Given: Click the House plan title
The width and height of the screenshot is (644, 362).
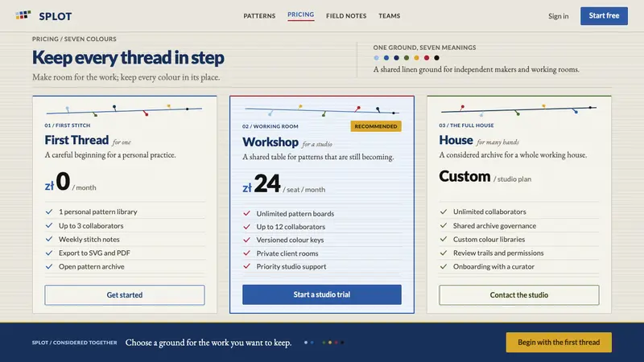Looking at the screenshot, I should 456,140.
